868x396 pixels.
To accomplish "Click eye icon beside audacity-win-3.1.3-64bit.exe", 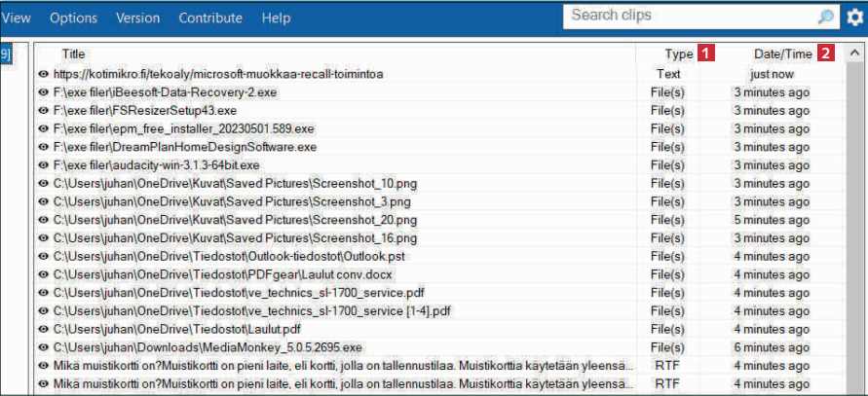I will coord(43,165).
